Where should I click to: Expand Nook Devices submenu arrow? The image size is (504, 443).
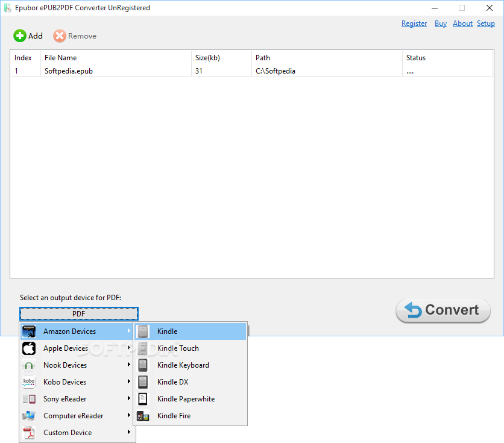pos(128,365)
